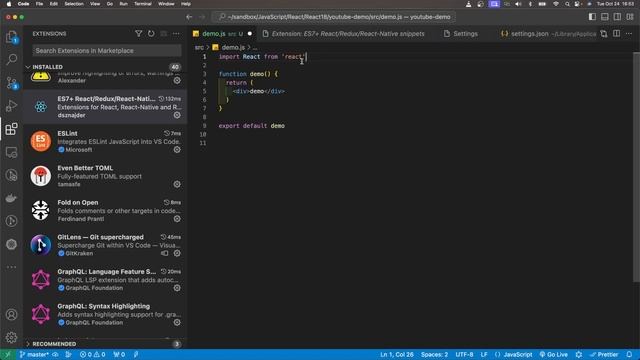Open remote window button in status bar

click(7, 354)
